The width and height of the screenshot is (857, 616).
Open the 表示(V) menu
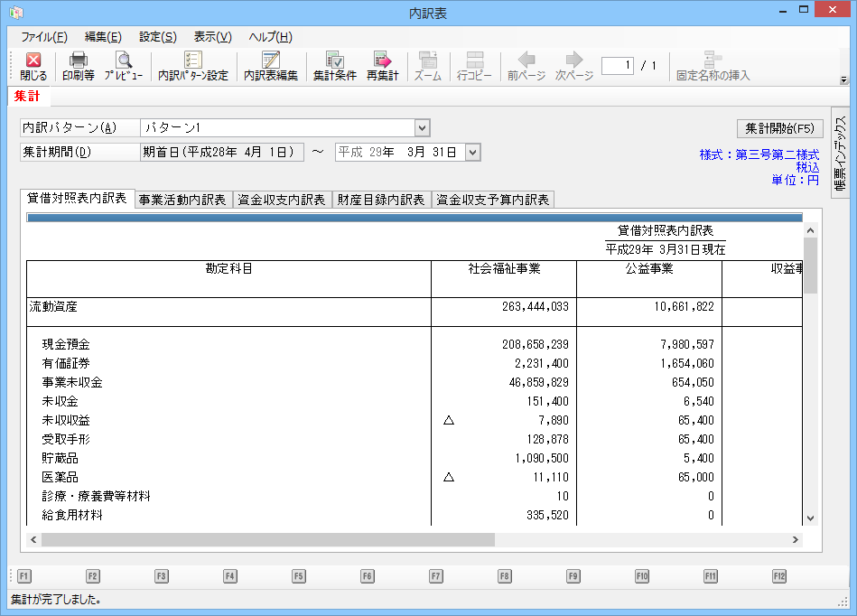tap(212, 37)
